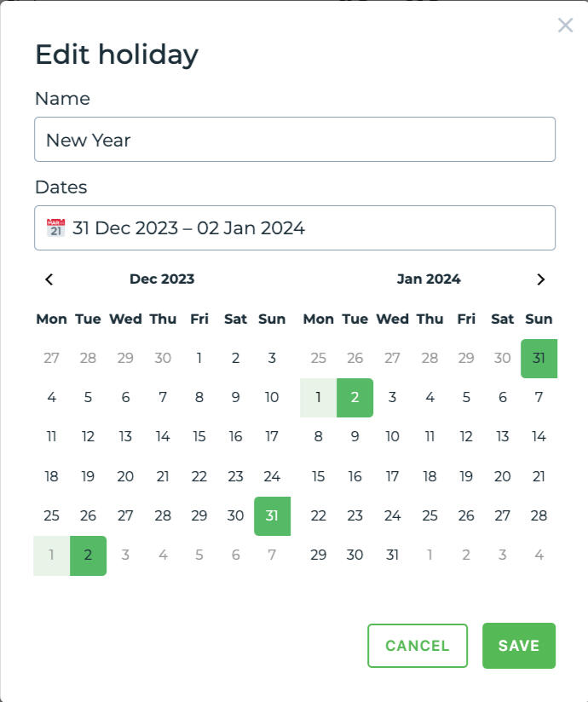Click the Edit holiday dialog title
The image size is (588, 702).
coord(115,55)
